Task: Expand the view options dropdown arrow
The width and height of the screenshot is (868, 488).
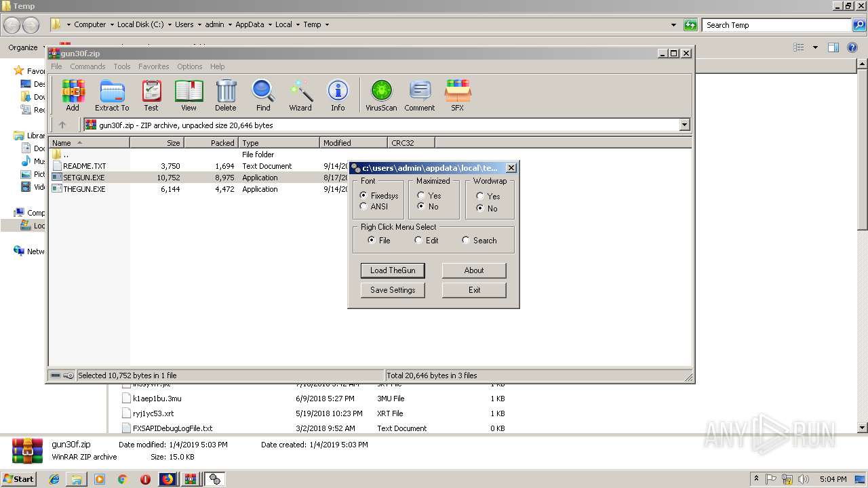Action: point(815,47)
